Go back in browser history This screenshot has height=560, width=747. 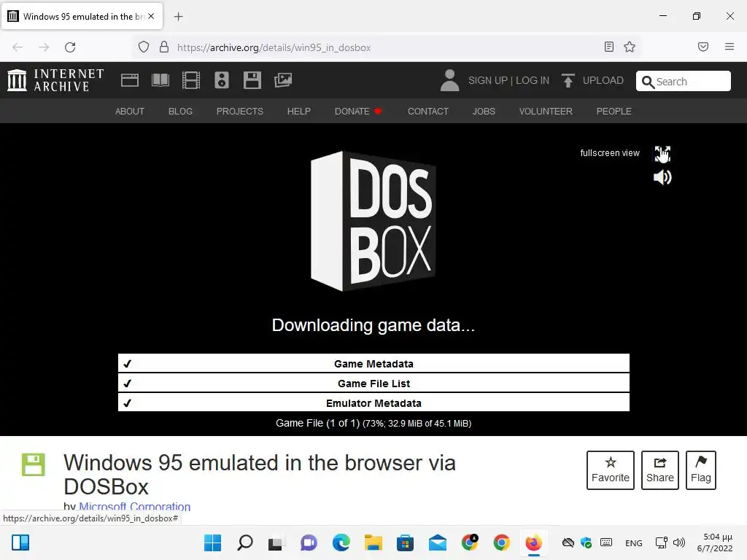click(18, 47)
